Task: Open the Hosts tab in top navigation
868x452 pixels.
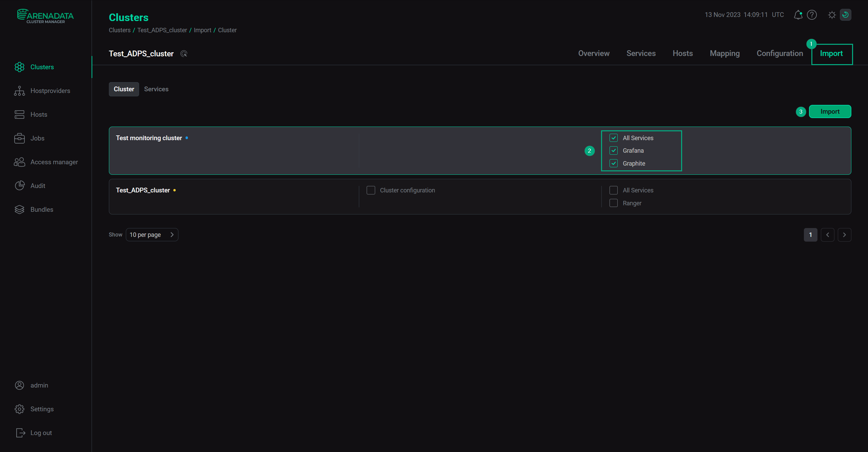Action: 682,53
